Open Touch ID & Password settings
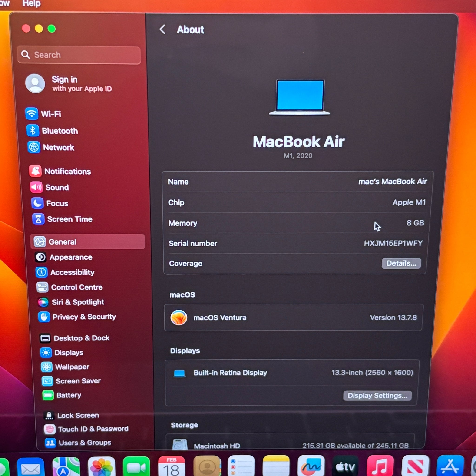 (93, 429)
